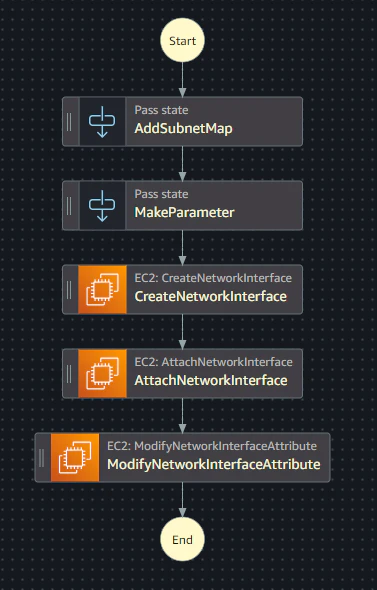Click the EC2 icon on ModifyNetworkInterfaceAttribute
Image resolution: width=377 pixels, height=590 pixels.
(x=75, y=458)
